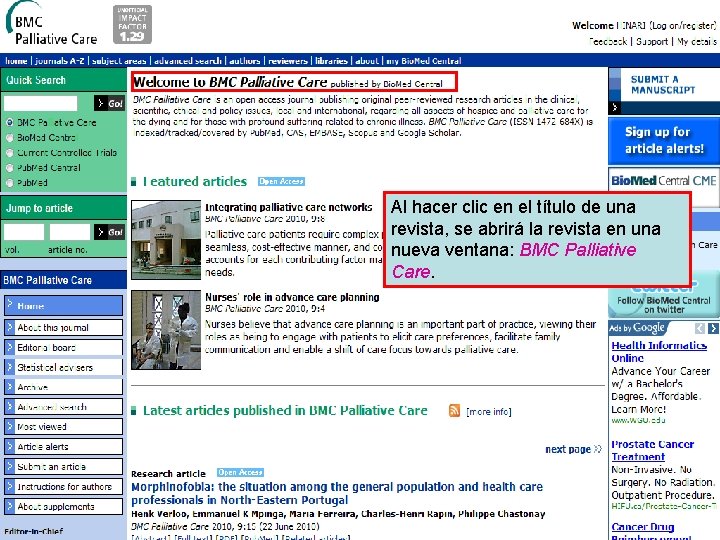Viewport: 720px width, 540px height.
Task: Click the Submit a Manuscript banner
Action: 664,91
